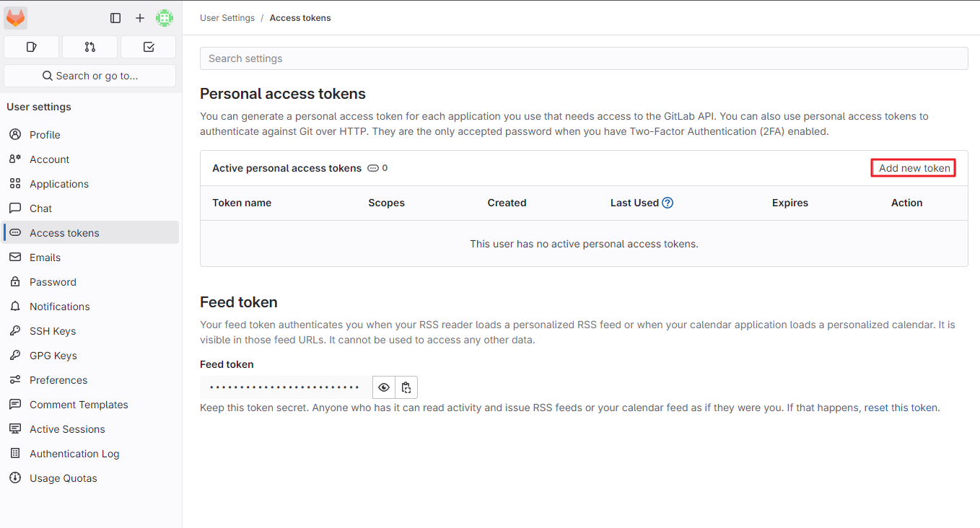Click the Authentication Log icon
The image size is (980, 528).
(15, 454)
